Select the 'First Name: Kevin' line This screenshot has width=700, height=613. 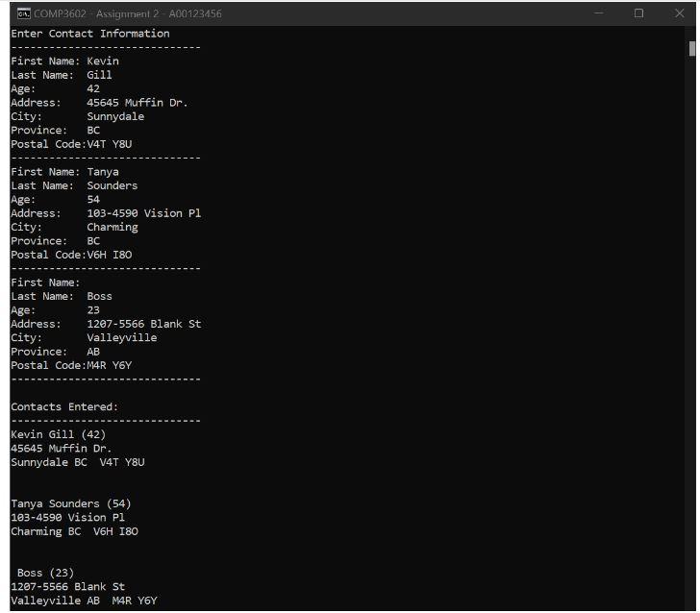64,61
